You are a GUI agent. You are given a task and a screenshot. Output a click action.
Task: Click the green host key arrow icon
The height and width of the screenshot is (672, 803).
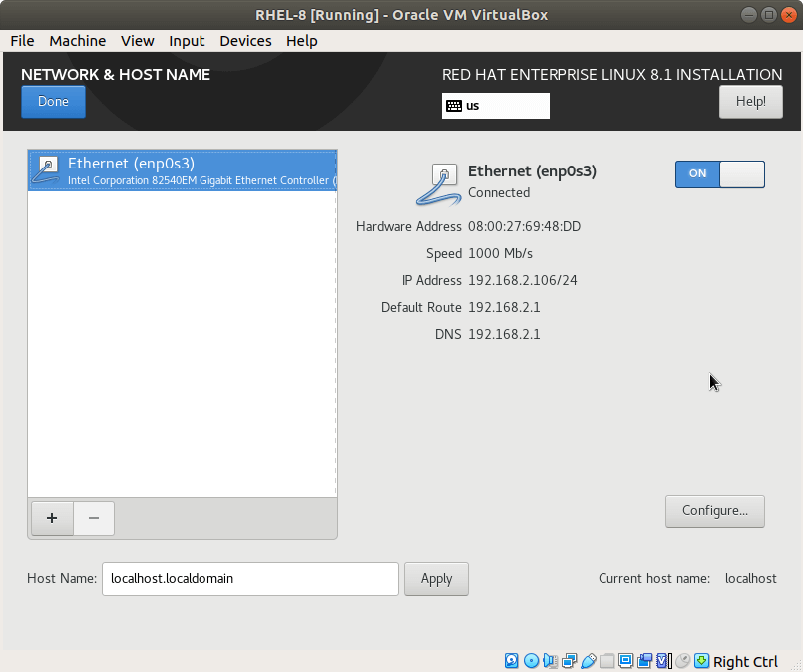point(701,661)
